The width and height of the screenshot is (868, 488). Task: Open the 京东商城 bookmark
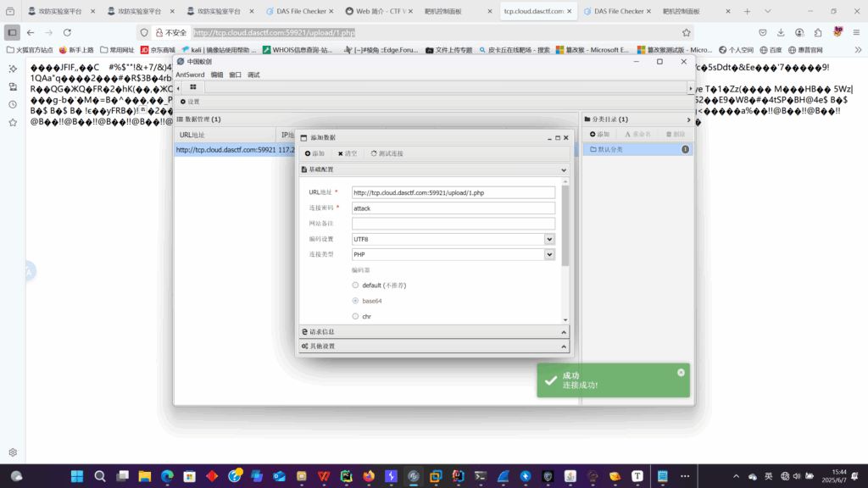coord(158,50)
